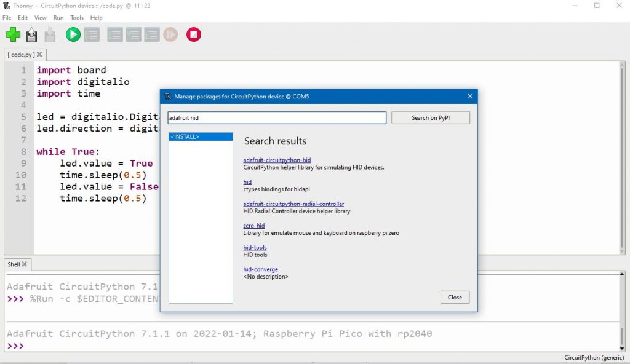Viewport: 630px width, 364px height.
Task: Open the adafruit-circuitpython-radial-controller link
Action: click(x=293, y=204)
